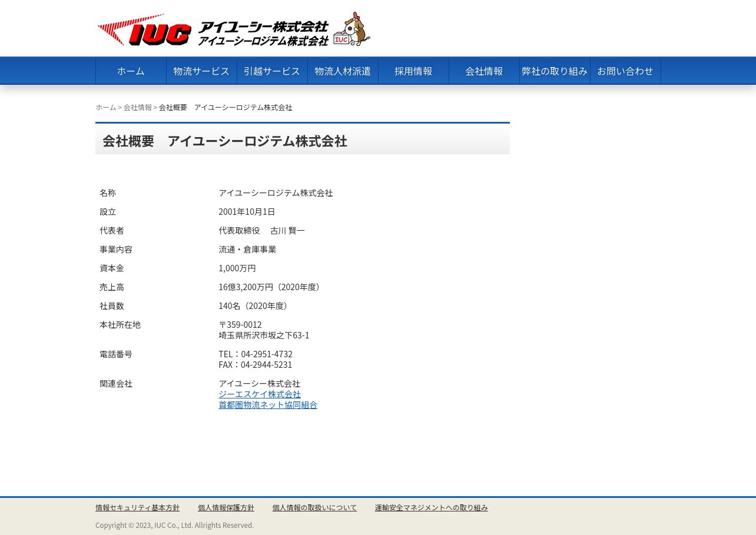This screenshot has height=535, width=756.
Task: Click the 売上高 row label
Action: pyautogui.click(x=112, y=287)
